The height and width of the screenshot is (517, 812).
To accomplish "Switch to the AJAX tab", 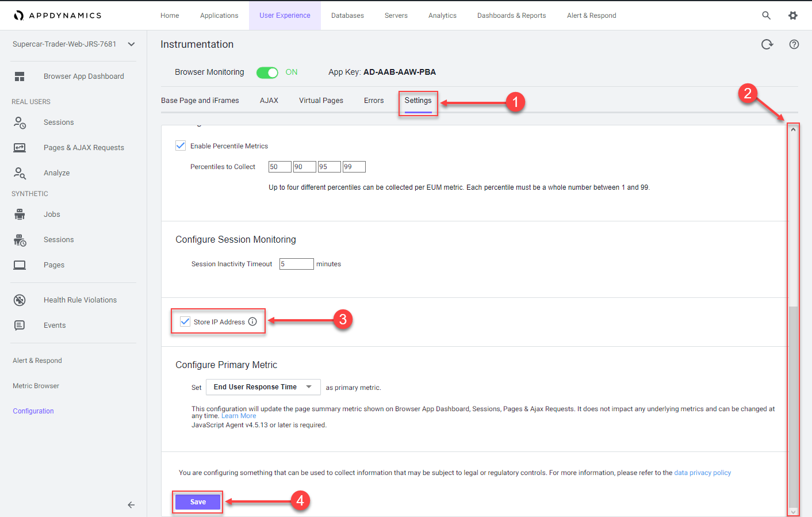I will point(269,101).
